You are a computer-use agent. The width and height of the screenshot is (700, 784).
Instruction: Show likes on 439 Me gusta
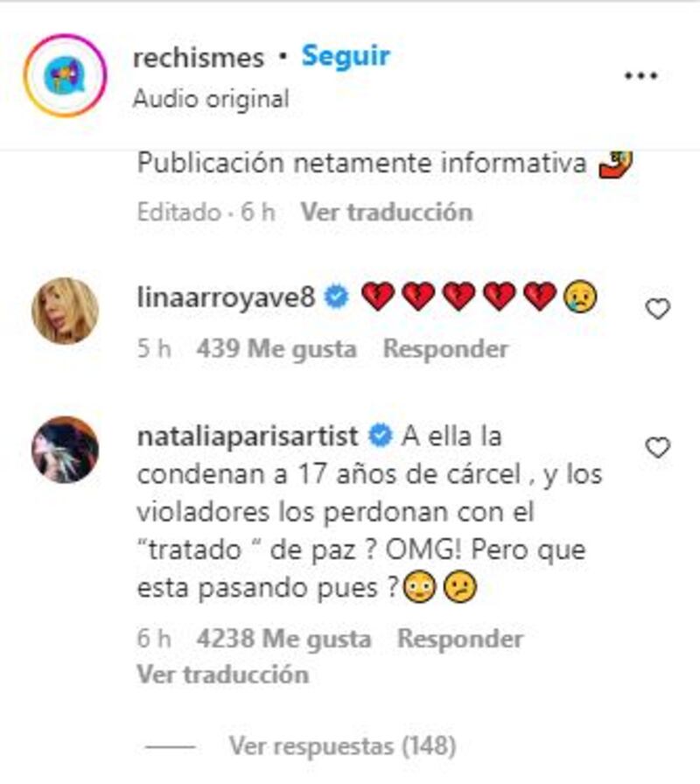pyautogui.click(x=276, y=348)
